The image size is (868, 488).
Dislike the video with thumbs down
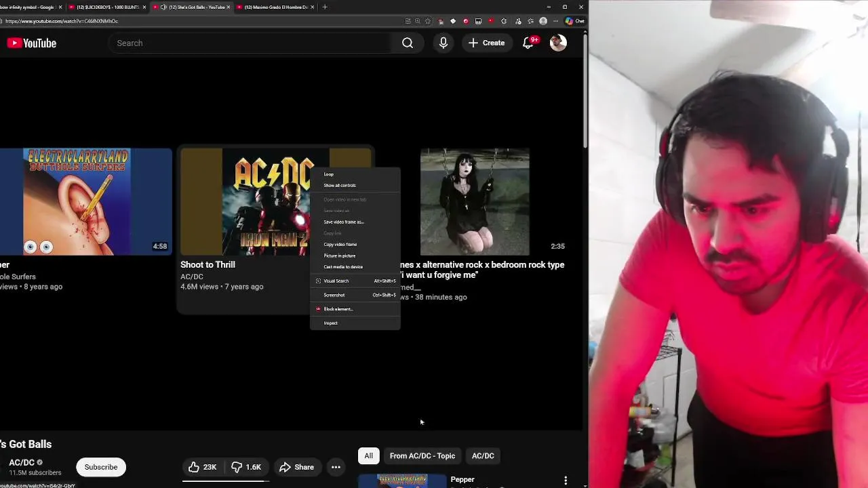(x=245, y=467)
